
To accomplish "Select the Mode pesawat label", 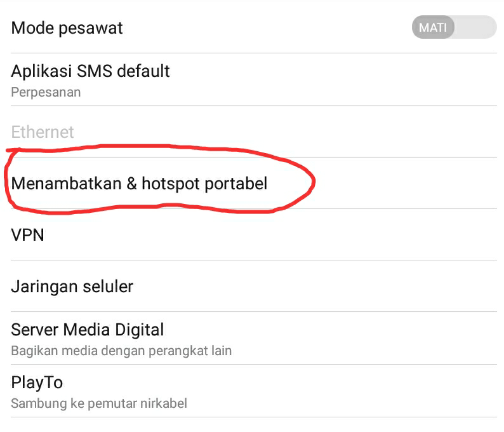I will [x=67, y=28].
